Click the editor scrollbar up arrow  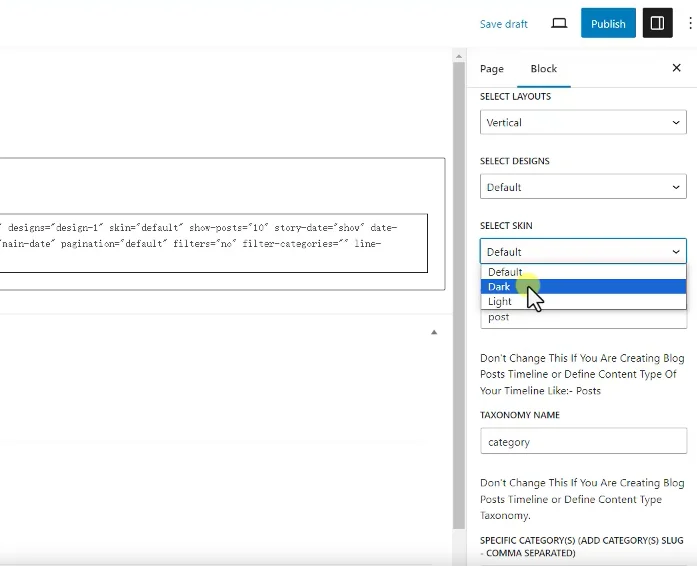click(x=459, y=55)
